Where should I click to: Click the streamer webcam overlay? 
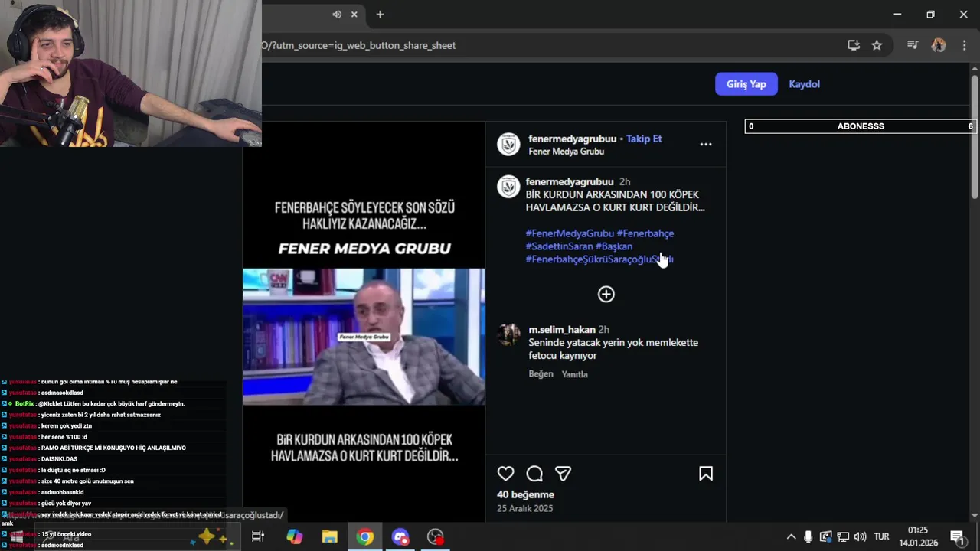click(131, 73)
